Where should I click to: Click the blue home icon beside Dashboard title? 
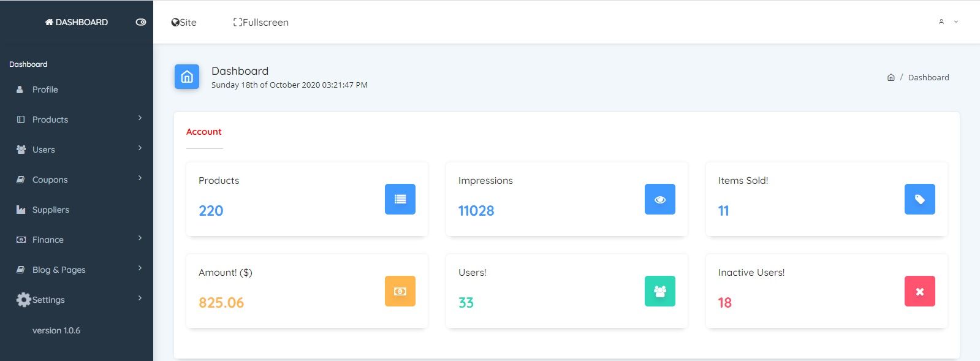pyautogui.click(x=187, y=77)
